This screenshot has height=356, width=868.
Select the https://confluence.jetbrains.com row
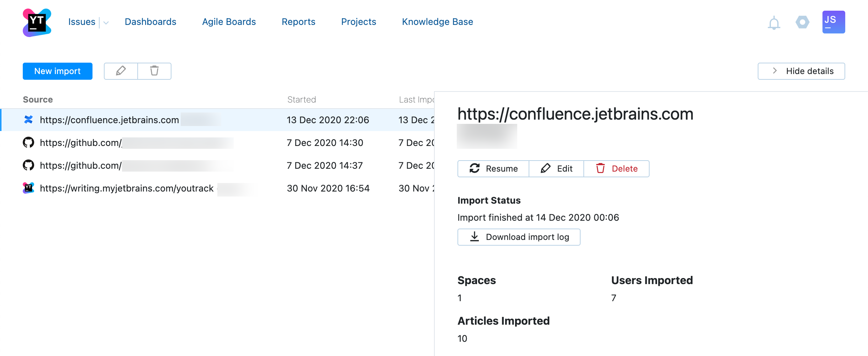pos(217,120)
